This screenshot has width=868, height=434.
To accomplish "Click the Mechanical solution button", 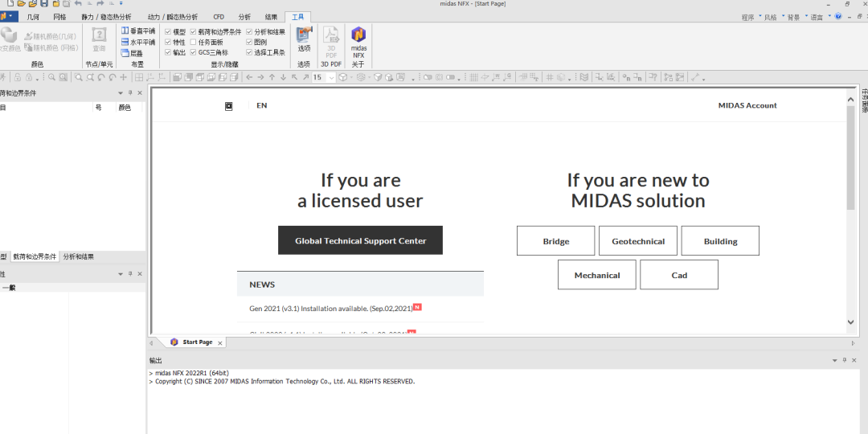I will [596, 275].
